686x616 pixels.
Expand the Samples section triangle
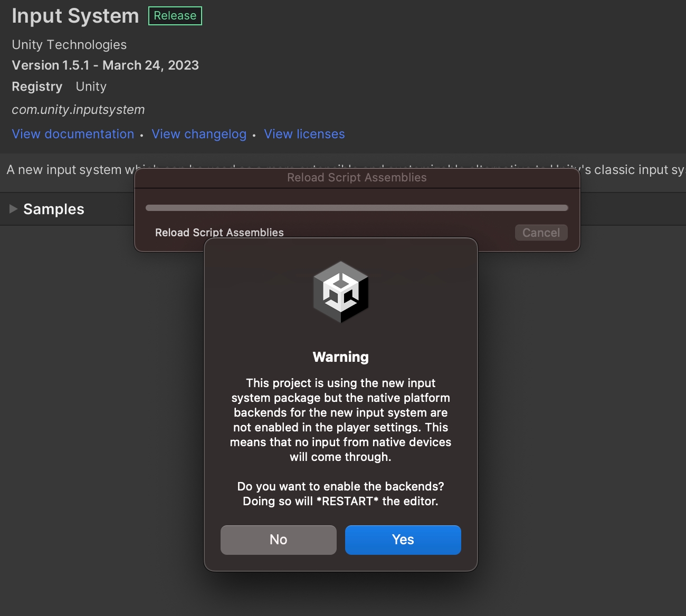(14, 209)
